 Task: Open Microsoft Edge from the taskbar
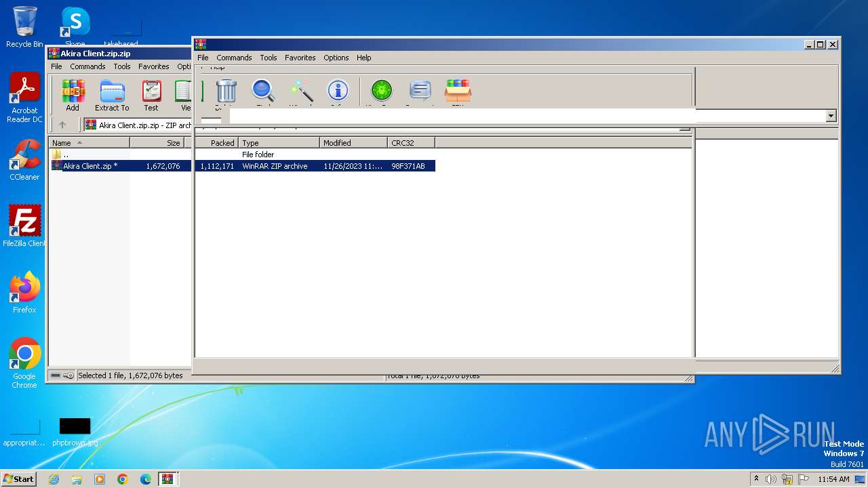pyautogui.click(x=146, y=479)
